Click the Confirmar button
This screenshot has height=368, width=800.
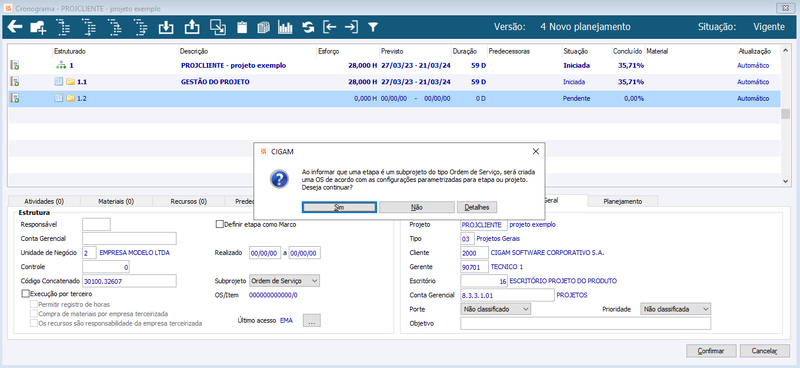click(x=711, y=351)
